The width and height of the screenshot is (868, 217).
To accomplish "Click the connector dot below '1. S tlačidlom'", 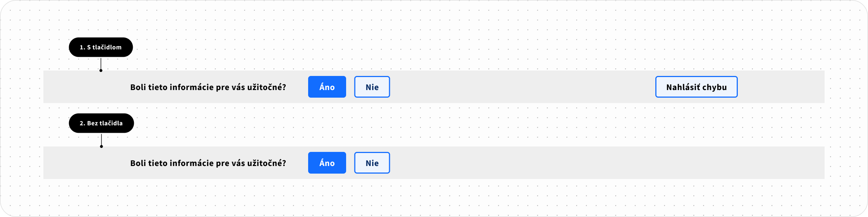I will pyautogui.click(x=101, y=71).
